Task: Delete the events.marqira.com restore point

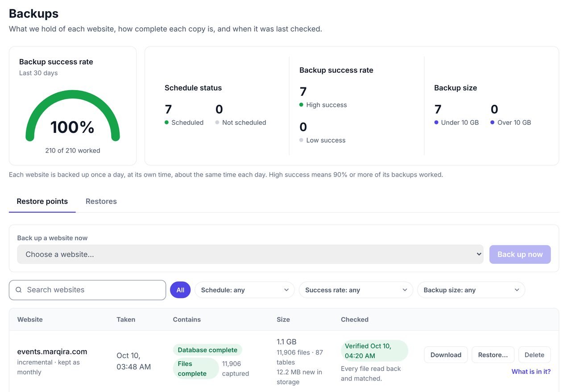Action: (534, 355)
